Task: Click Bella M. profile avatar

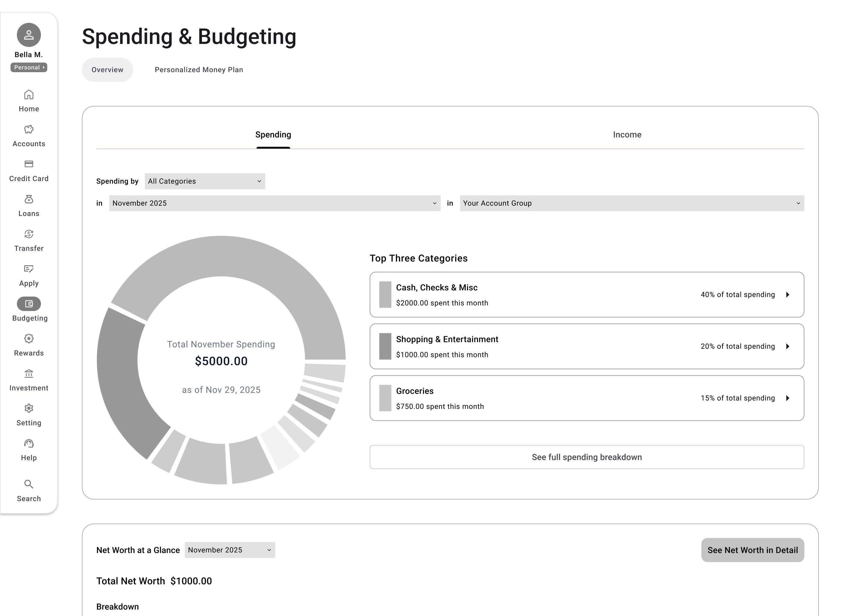Action: (x=29, y=35)
